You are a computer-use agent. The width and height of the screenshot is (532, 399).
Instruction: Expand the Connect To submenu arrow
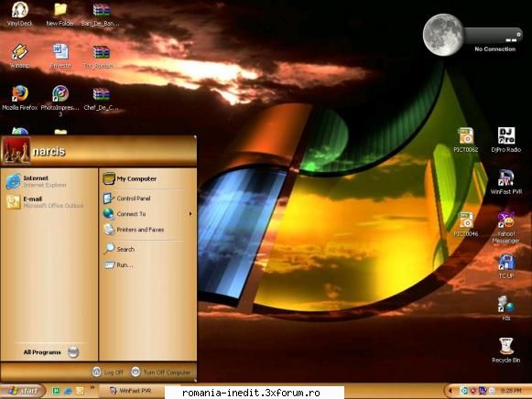pyautogui.click(x=190, y=214)
